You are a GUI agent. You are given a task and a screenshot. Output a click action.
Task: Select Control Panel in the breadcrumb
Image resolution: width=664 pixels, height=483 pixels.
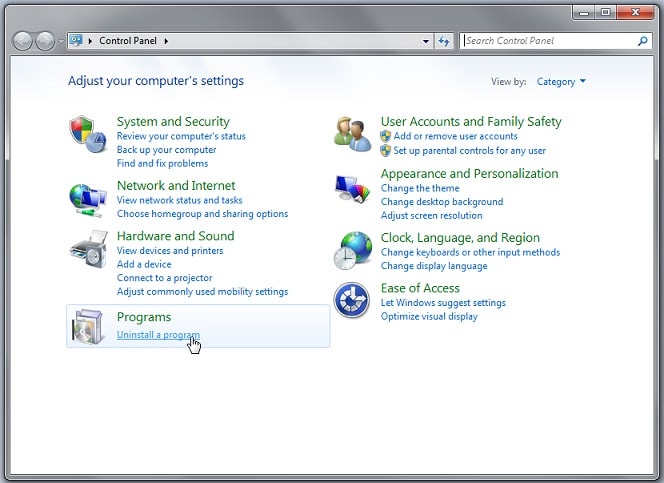click(128, 41)
